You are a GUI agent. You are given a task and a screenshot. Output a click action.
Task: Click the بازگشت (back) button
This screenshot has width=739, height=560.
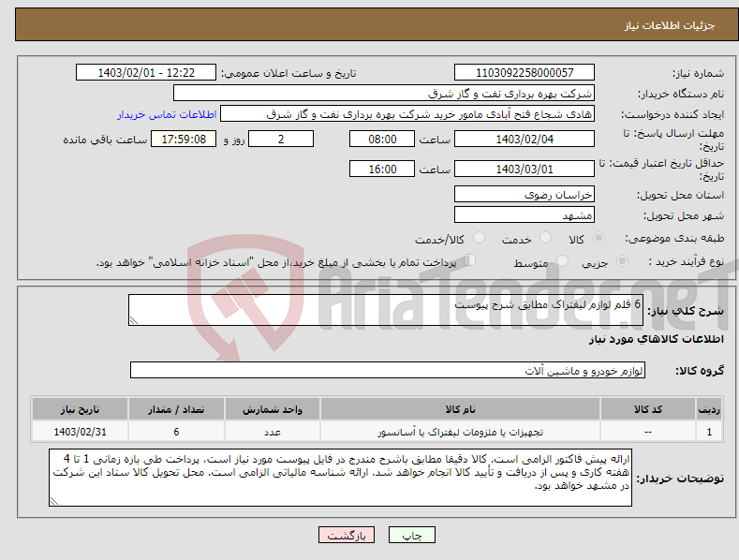[347, 535]
